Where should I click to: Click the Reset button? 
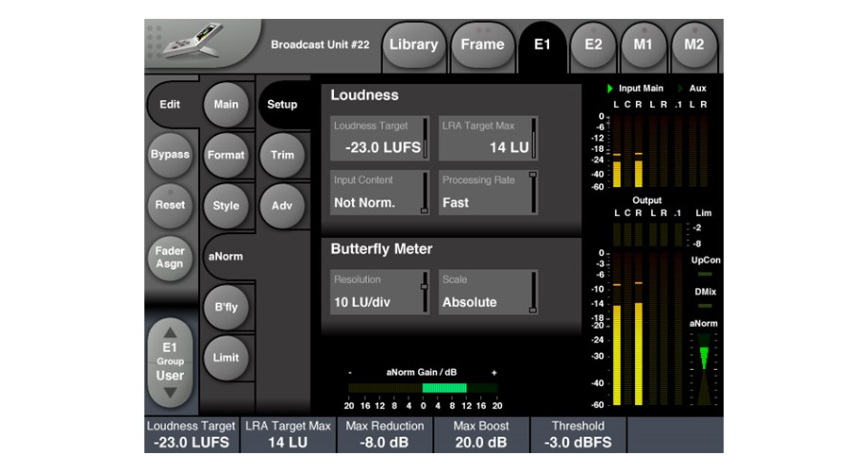pyautogui.click(x=170, y=206)
